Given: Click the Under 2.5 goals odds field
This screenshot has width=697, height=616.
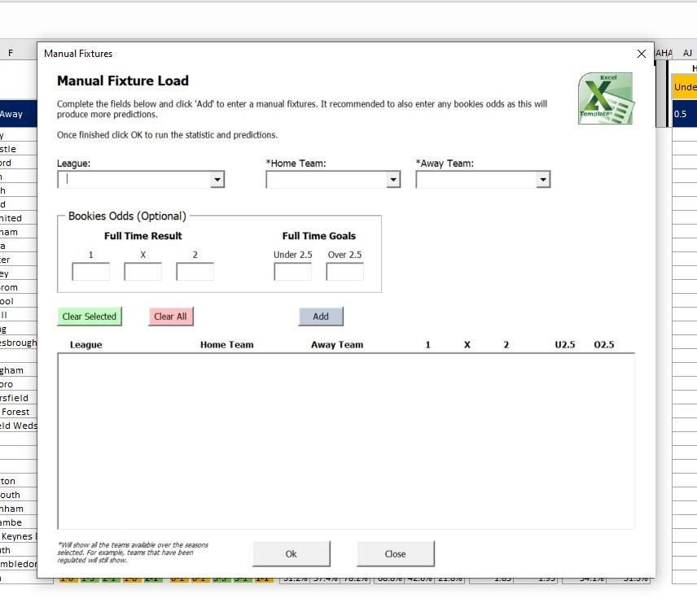Looking at the screenshot, I should click(292, 271).
